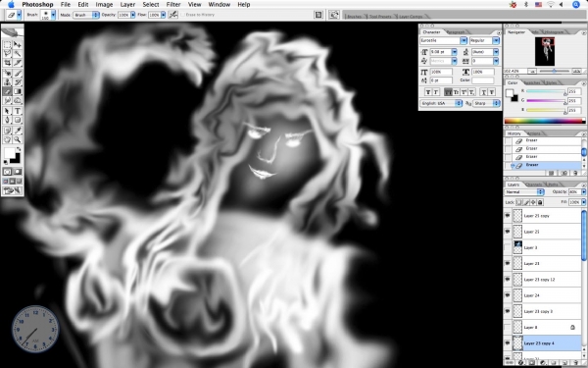Click foreground color swatch in toolbox
588x368 pixels.
pyautogui.click(x=10, y=153)
